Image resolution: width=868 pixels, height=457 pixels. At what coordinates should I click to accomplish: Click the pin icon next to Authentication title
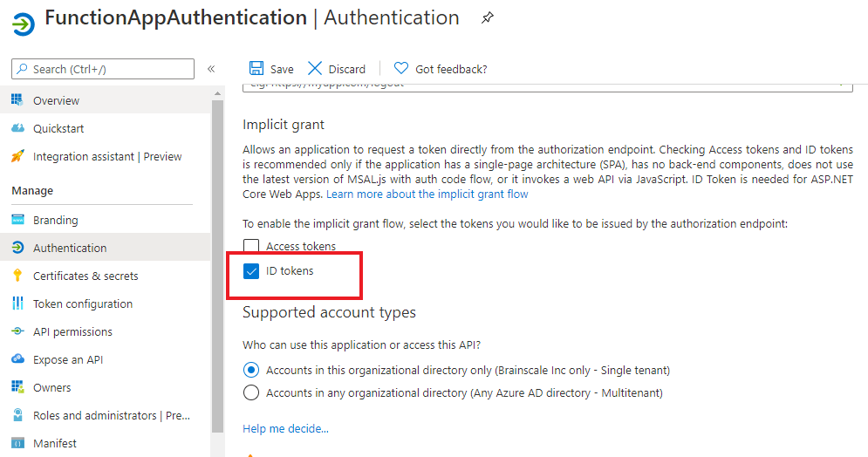click(487, 18)
